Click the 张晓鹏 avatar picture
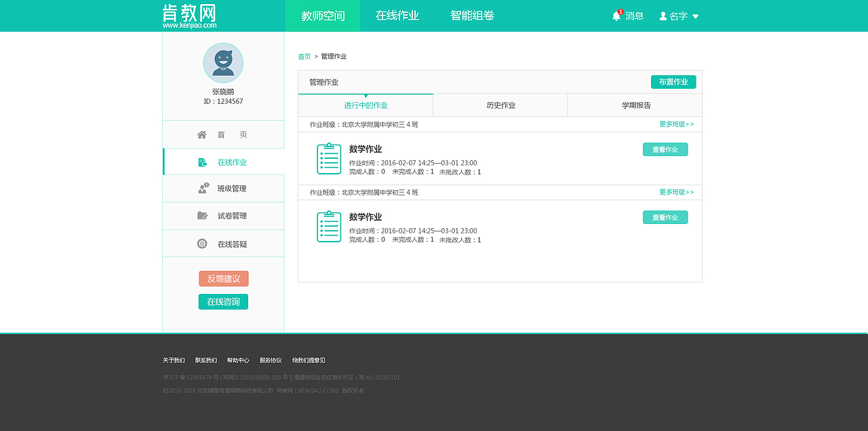The width and height of the screenshot is (868, 431). [223, 63]
